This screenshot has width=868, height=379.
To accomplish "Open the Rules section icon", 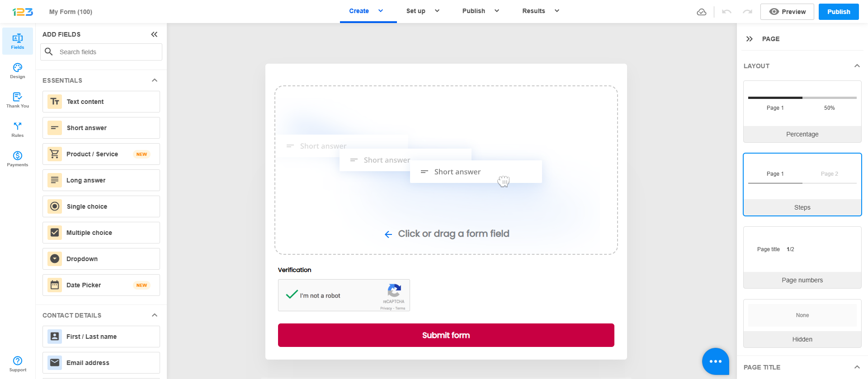I will [x=18, y=129].
